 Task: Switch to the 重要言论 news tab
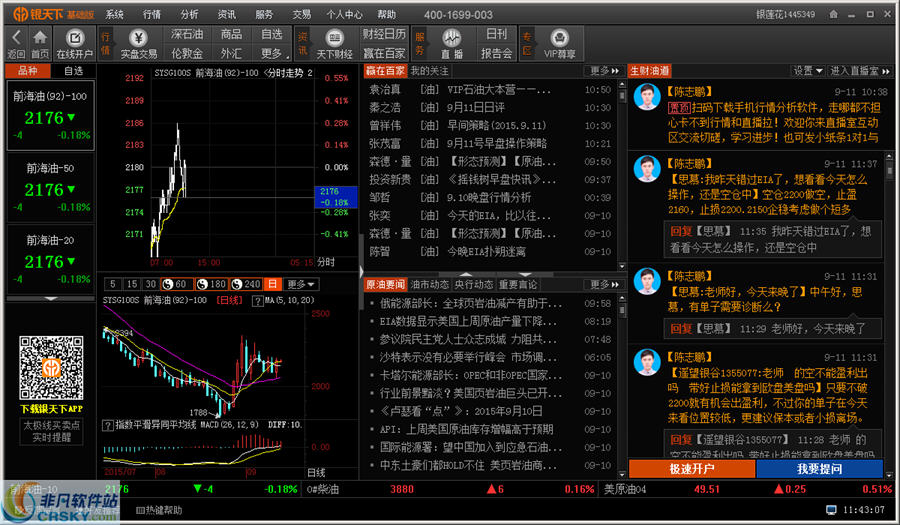(x=518, y=285)
